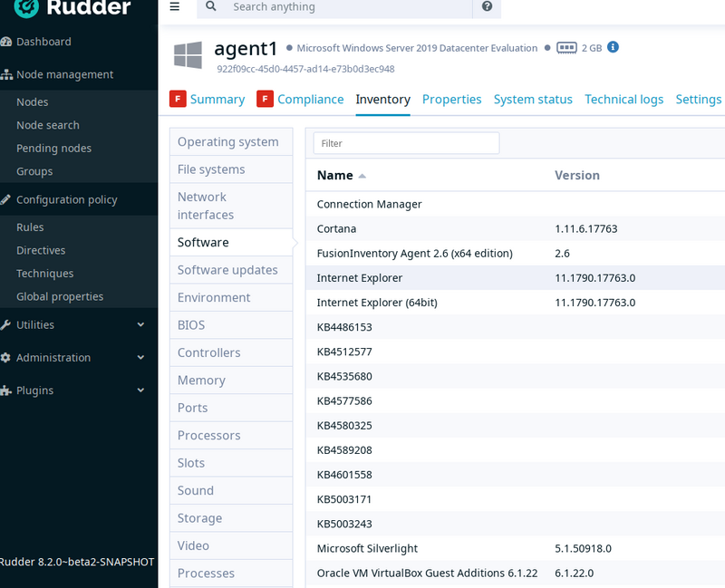Sort by the Version column header
Screen dimensions: 725x588
pyautogui.click(x=577, y=175)
